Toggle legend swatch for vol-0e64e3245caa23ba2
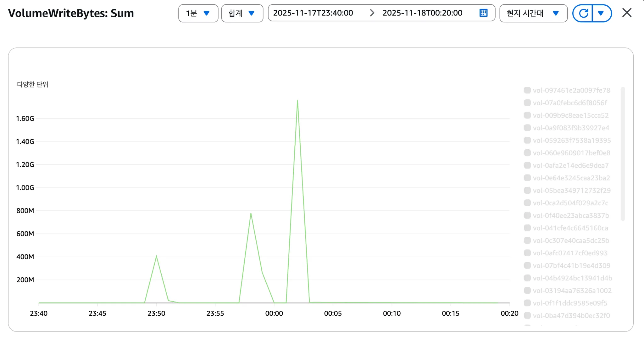644x339 pixels. (527, 178)
